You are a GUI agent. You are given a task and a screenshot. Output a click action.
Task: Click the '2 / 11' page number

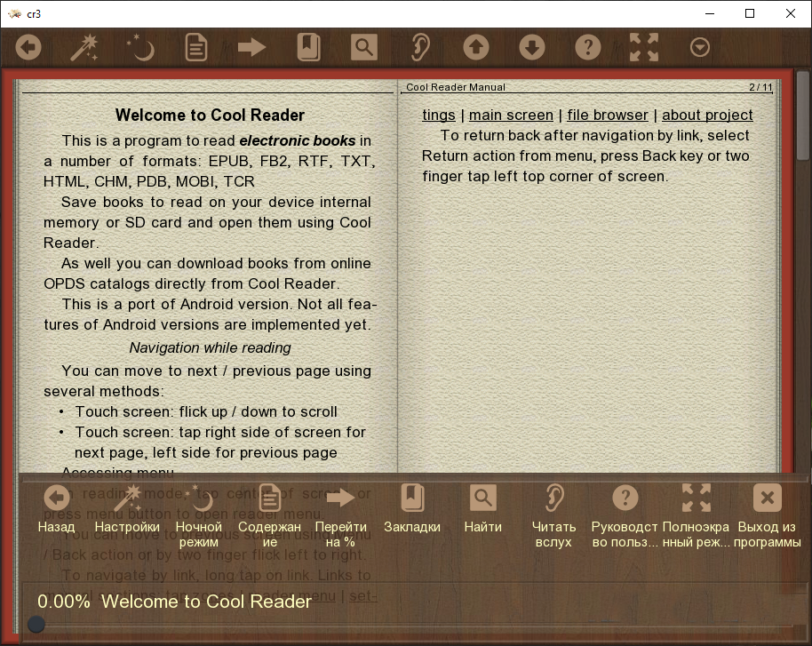click(760, 87)
